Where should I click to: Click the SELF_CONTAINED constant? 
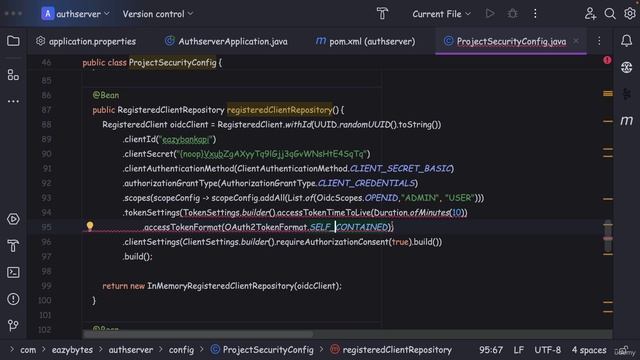pyautogui.click(x=349, y=227)
